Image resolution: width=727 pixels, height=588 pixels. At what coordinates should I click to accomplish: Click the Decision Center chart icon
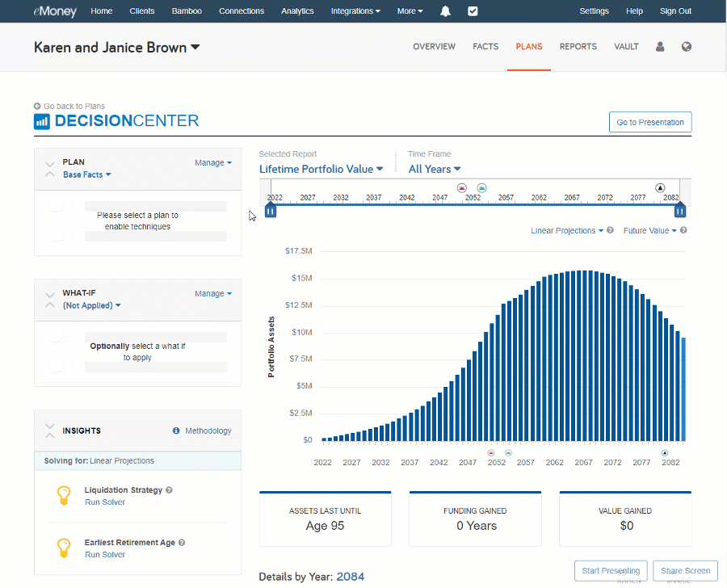(42, 121)
